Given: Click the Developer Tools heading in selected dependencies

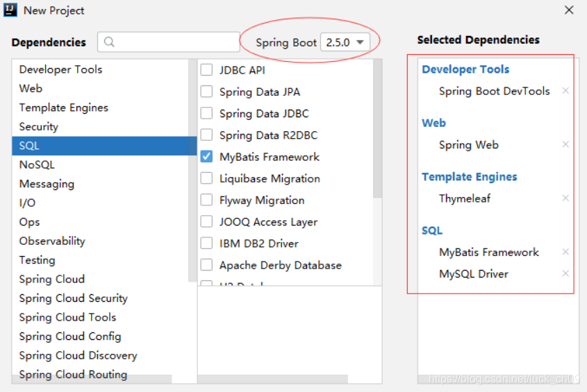Looking at the screenshot, I should pyautogui.click(x=465, y=69).
